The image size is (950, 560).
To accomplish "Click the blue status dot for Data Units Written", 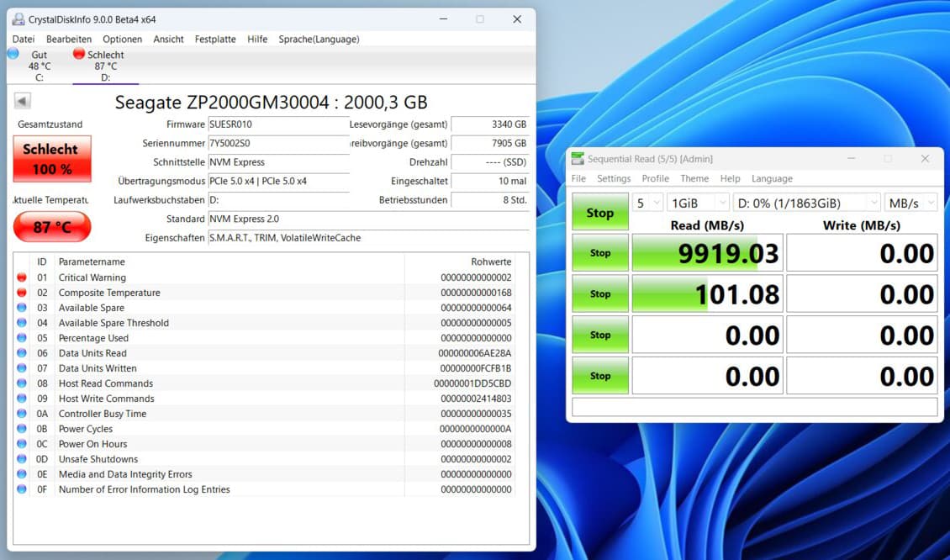I will click(x=22, y=368).
